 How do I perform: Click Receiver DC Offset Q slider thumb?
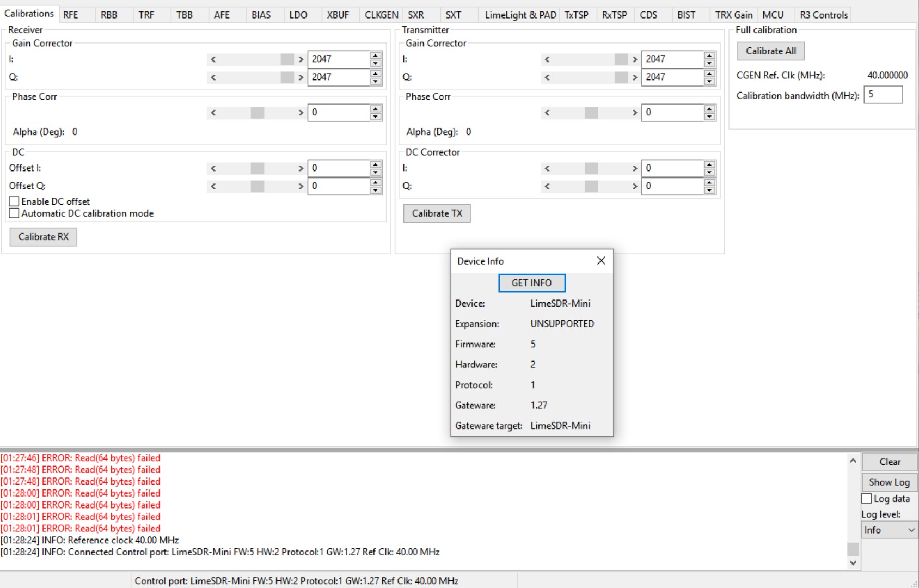pos(258,186)
